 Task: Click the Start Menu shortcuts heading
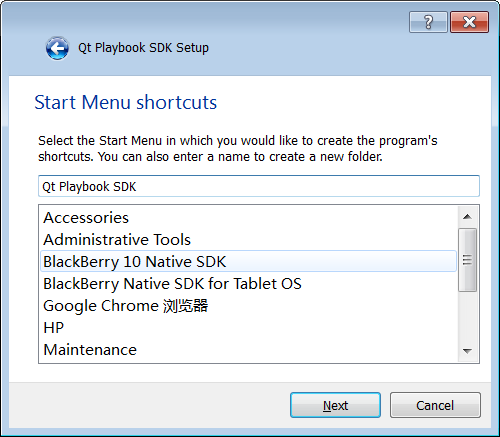126,102
